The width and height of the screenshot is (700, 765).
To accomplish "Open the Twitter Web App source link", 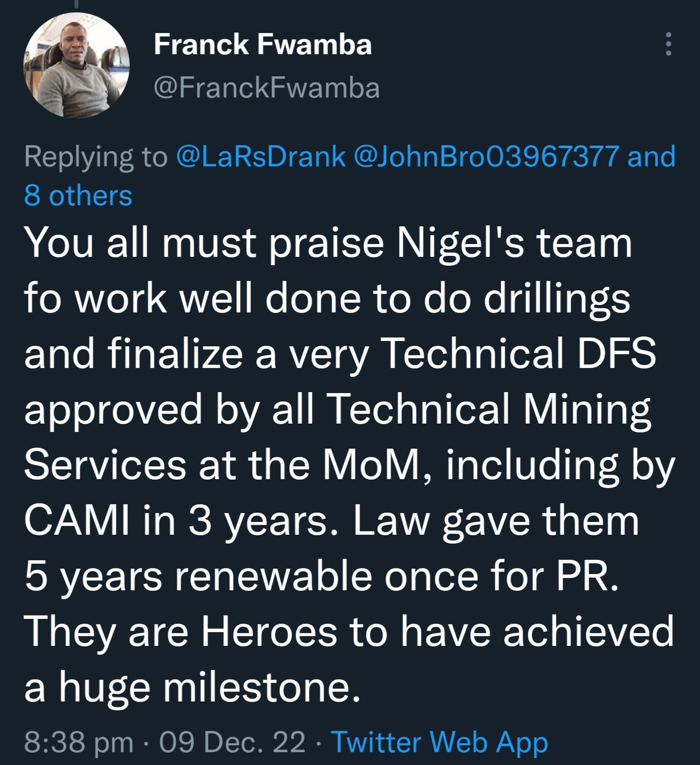I will [x=440, y=741].
